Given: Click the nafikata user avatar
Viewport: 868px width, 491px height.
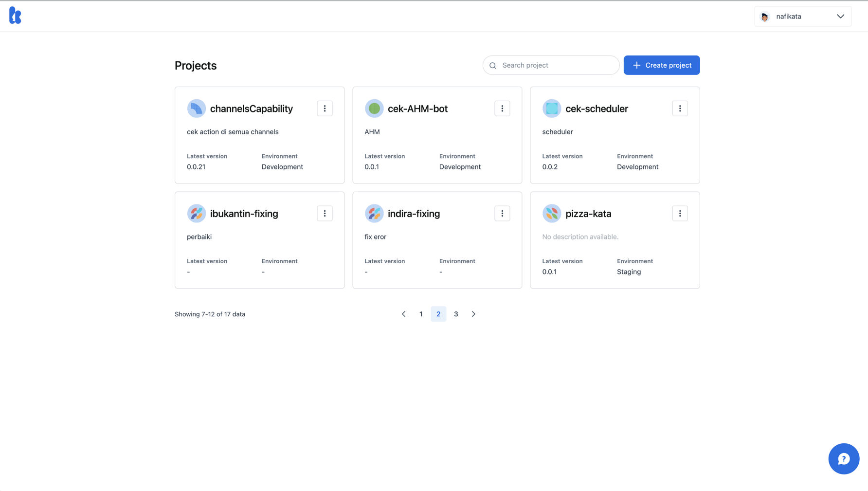Looking at the screenshot, I should tap(765, 17).
